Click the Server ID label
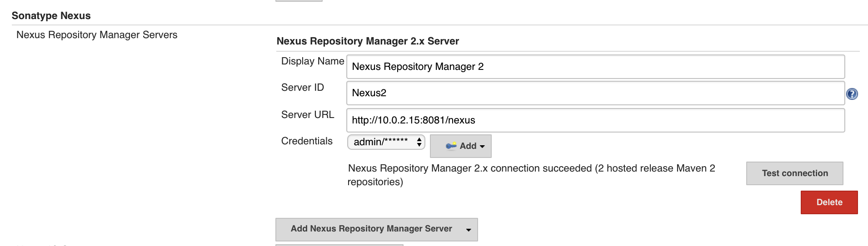Image resolution: width=868 pixels, height=246 pixels. 302,88
